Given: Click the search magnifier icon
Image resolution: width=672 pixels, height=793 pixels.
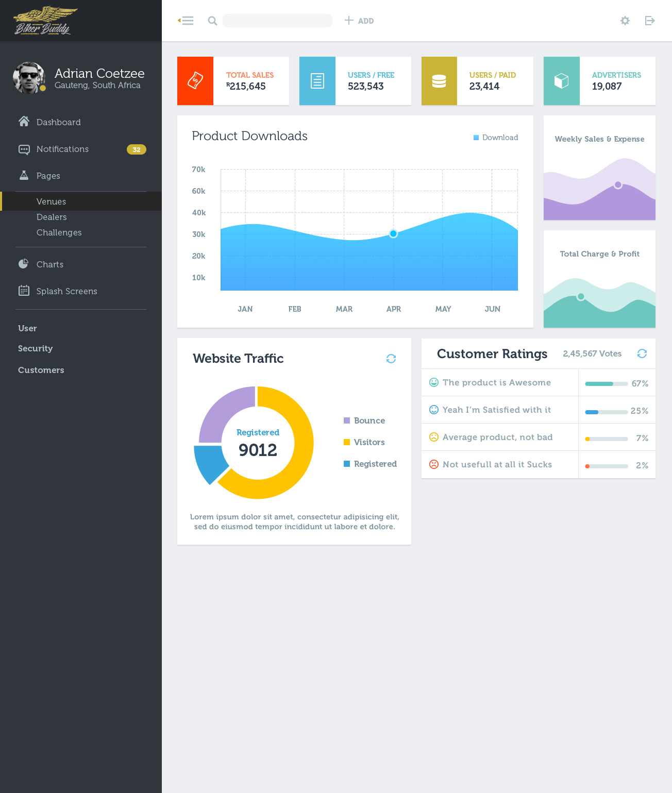Looking at the screenshot, I should 212,21.
